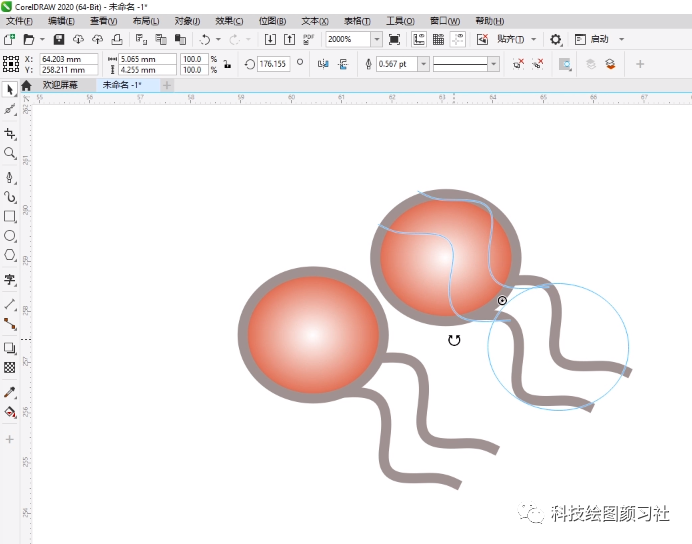Select the Polygon tool
692x544 pixels.
(x=9, y=255)
